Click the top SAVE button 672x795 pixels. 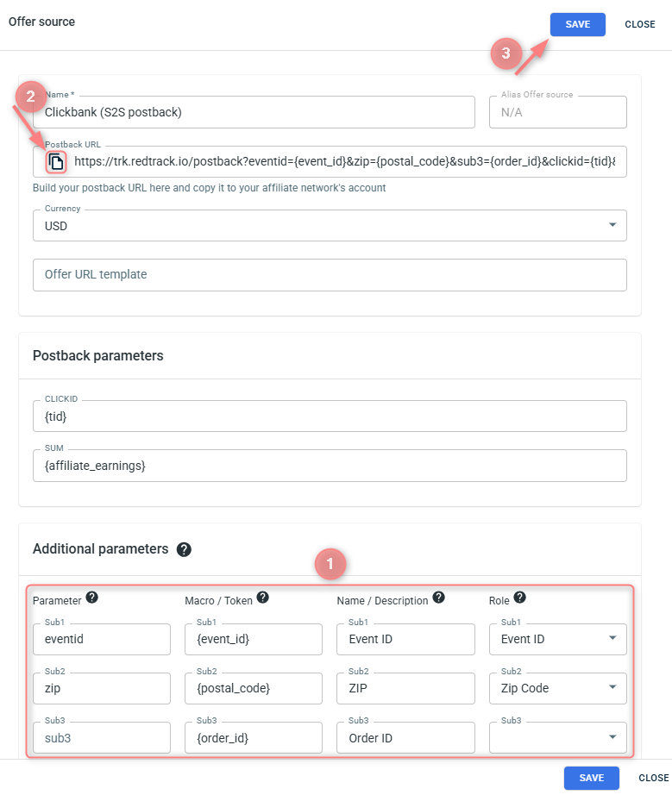(x=577, y=24)
